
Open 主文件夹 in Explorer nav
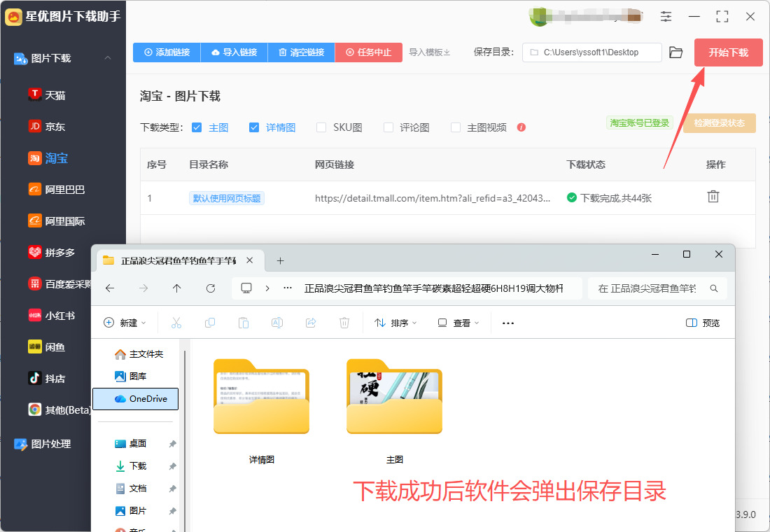[139, 354]
